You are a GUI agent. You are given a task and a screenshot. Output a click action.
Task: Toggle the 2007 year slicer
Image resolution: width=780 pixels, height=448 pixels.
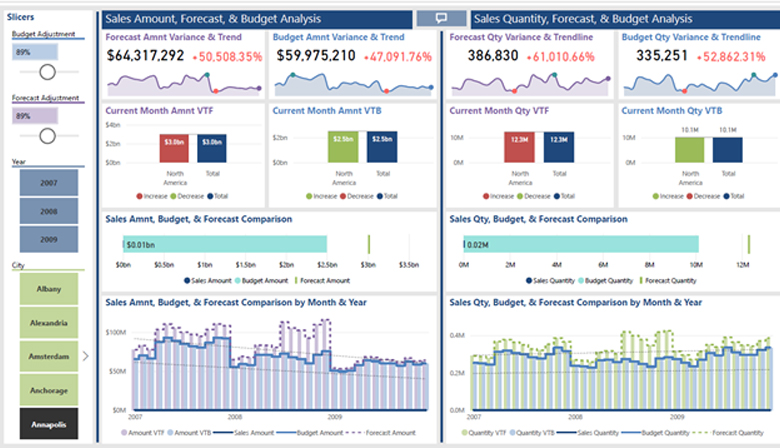[49, 184]
